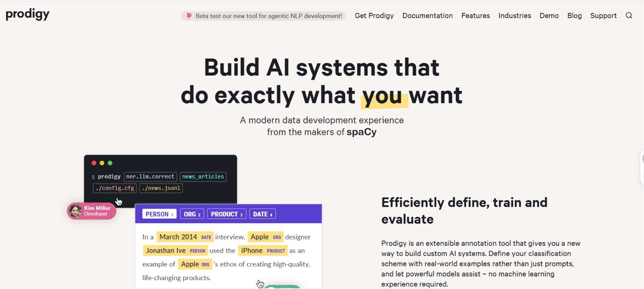Click the Apple ORG entity before 'designer'
Viewport: 644px width, 289px height.
[x=266, y=237]
